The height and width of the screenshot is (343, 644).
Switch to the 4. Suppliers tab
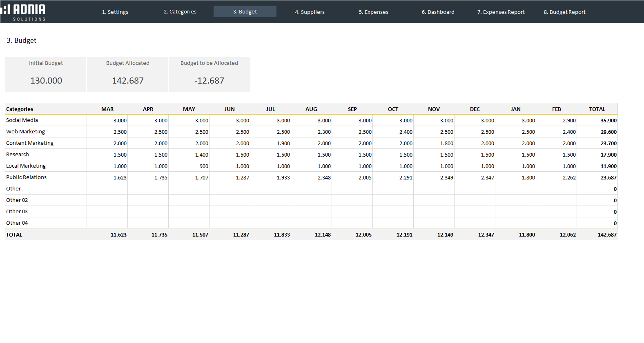point(310,12)
